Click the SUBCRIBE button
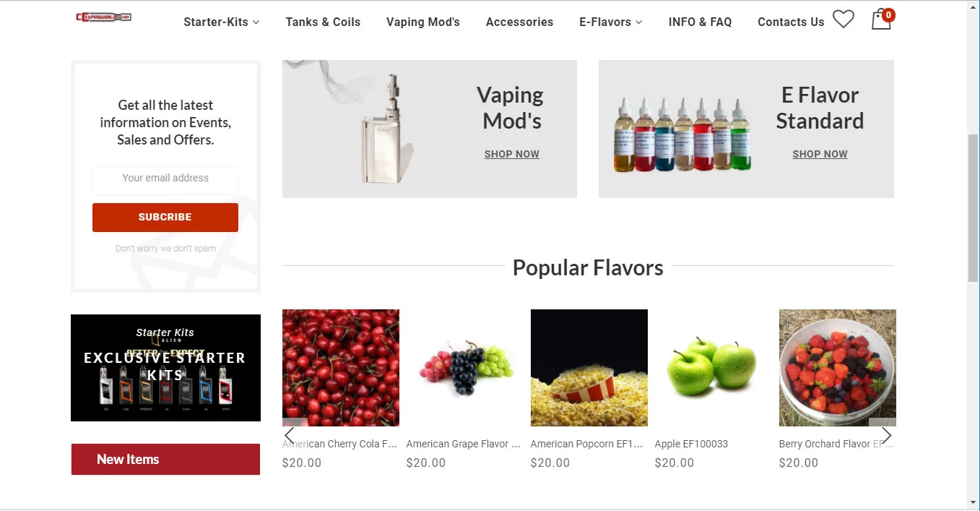Image resolution: width=980 pixels, height=511 pixels. coord(165,217)
